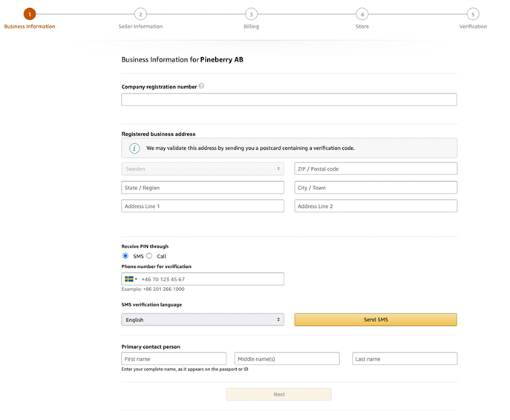Focus the Company registration number field
This screenshot has height=420, width=510.
(289, 99)
